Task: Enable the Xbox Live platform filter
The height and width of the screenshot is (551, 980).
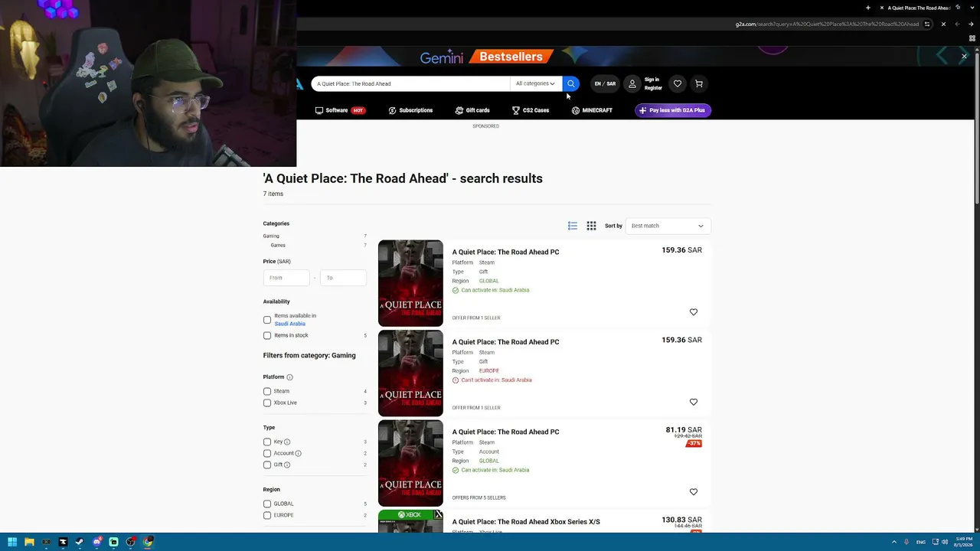Action: (x=267, y=403)
